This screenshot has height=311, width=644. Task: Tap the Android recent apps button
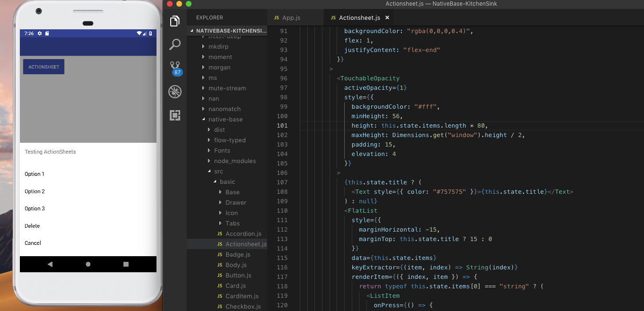[x=126, y=264]
